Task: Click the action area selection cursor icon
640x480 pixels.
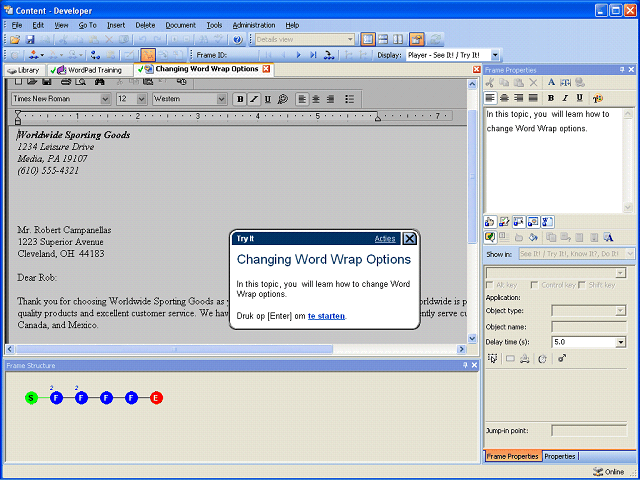Action: [x=493, y=358]
